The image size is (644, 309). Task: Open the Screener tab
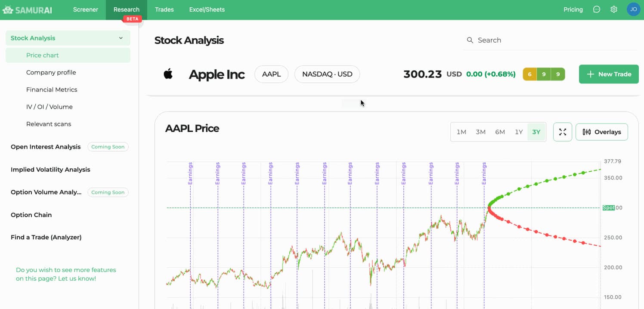click(x=86, y=9)
